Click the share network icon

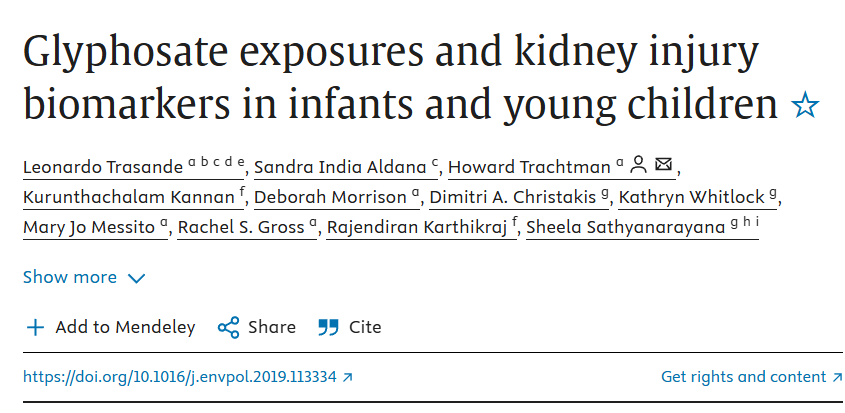[x=228, y=327]
